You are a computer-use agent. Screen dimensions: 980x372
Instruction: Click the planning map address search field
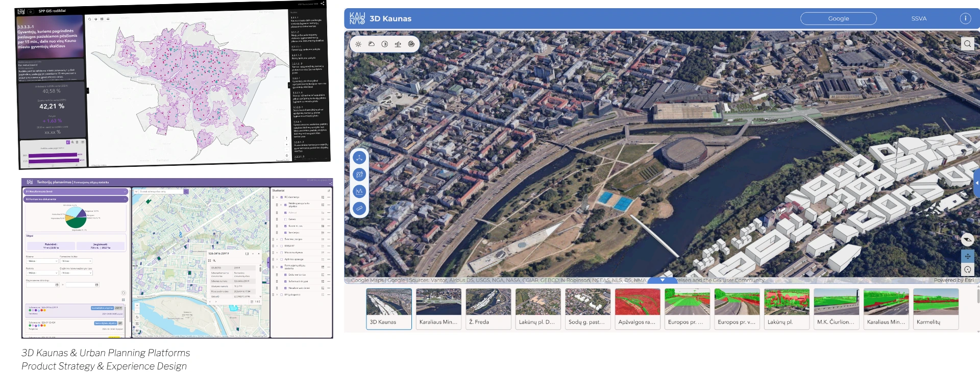coord(161,191)
